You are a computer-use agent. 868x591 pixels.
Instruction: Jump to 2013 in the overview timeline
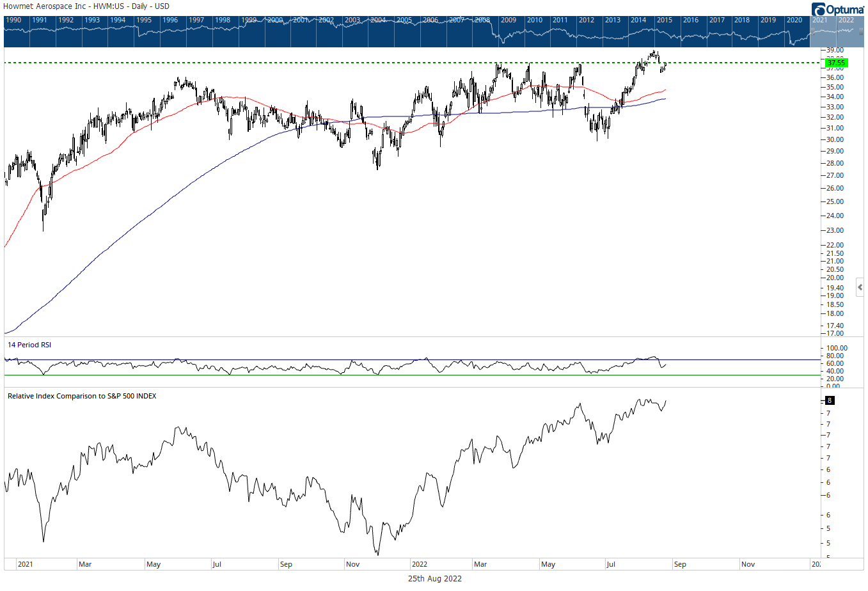point(613,20)
